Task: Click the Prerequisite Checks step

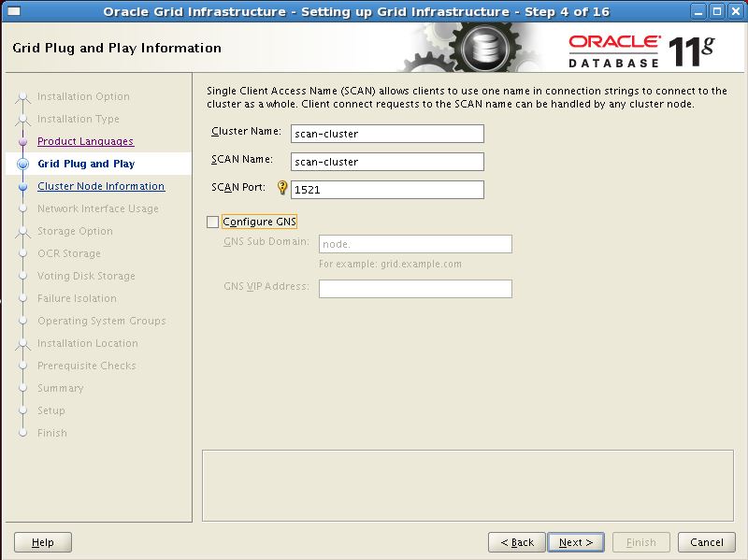Action: pyautogui.click(x=87, y=366)
